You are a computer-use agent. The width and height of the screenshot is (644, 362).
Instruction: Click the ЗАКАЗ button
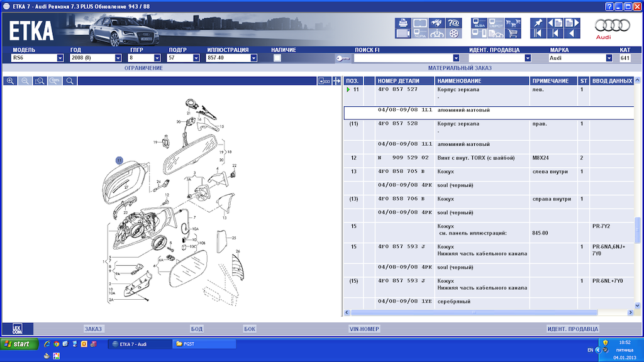93,329
